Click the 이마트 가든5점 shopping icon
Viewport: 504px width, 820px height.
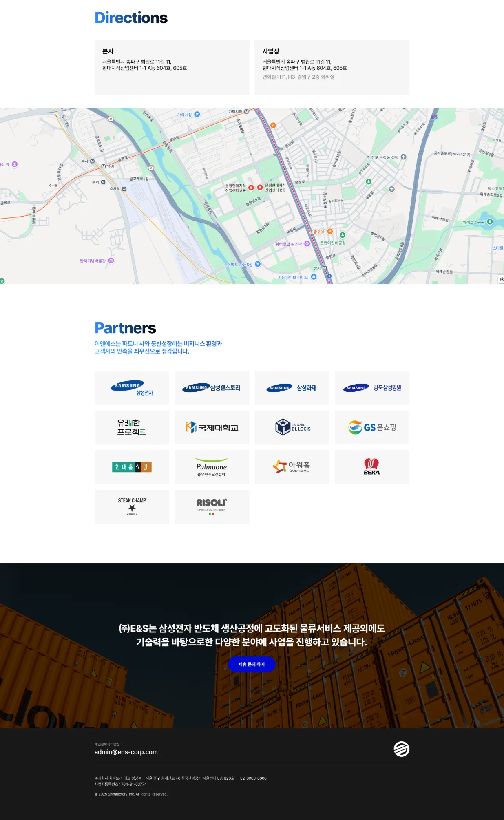tap(257, 264)
